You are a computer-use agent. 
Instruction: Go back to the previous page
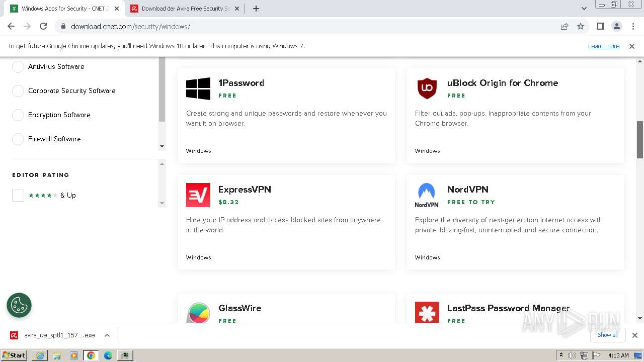click(x=11, y=27)
